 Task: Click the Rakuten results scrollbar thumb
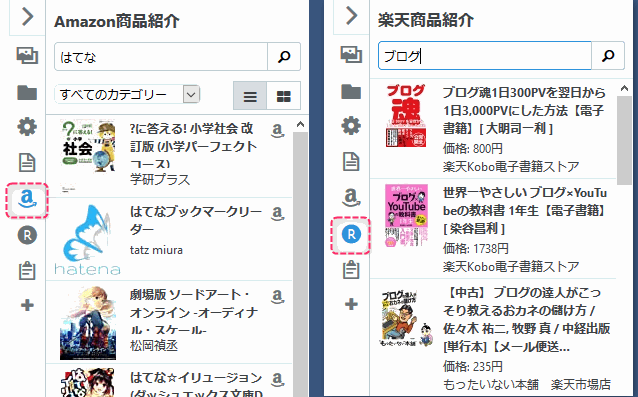tap(624, 140)
